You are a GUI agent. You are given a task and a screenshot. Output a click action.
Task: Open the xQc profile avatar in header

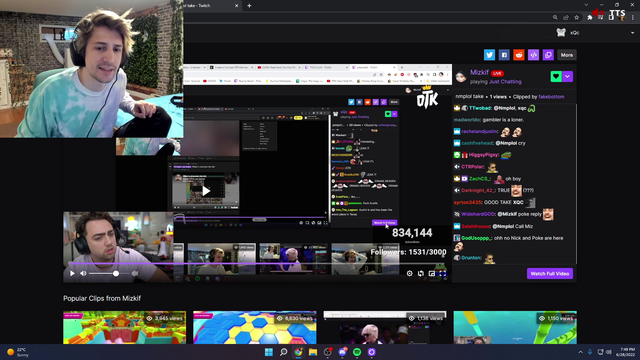click(x=561, y=33)
